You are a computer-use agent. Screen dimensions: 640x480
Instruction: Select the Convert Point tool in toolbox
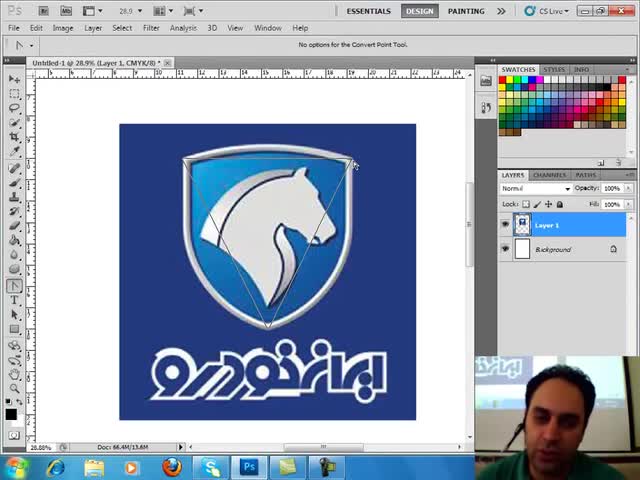[14, 286]
